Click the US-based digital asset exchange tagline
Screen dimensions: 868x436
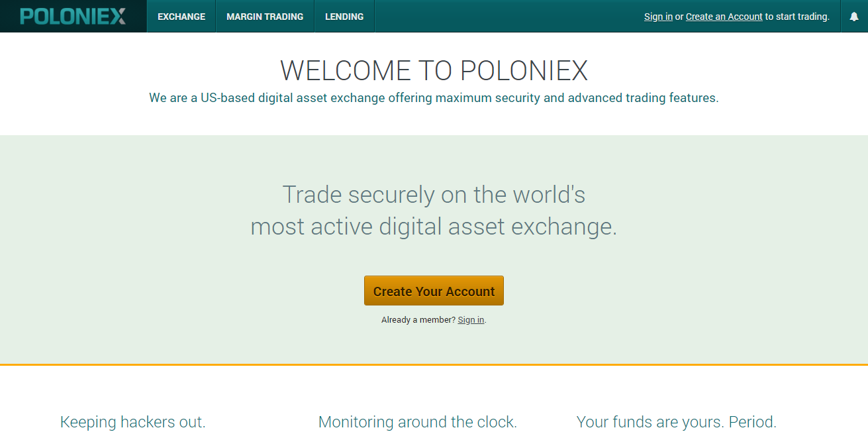[x=434, y=98]
